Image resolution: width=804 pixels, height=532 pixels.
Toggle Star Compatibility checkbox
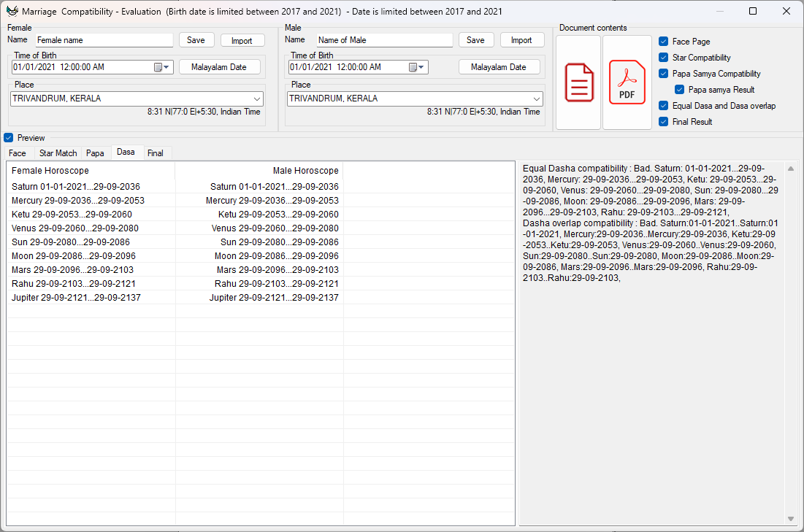[663, 58]
